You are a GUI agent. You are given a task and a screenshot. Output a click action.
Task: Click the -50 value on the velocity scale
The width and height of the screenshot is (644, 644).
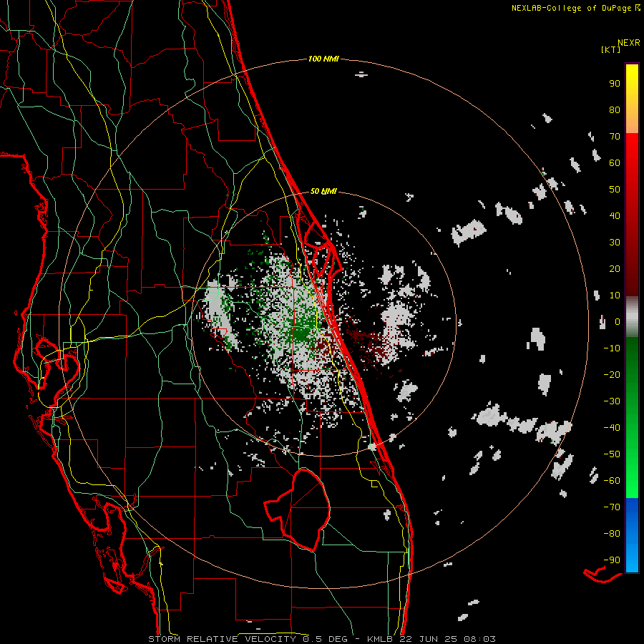tap(612, 454)
